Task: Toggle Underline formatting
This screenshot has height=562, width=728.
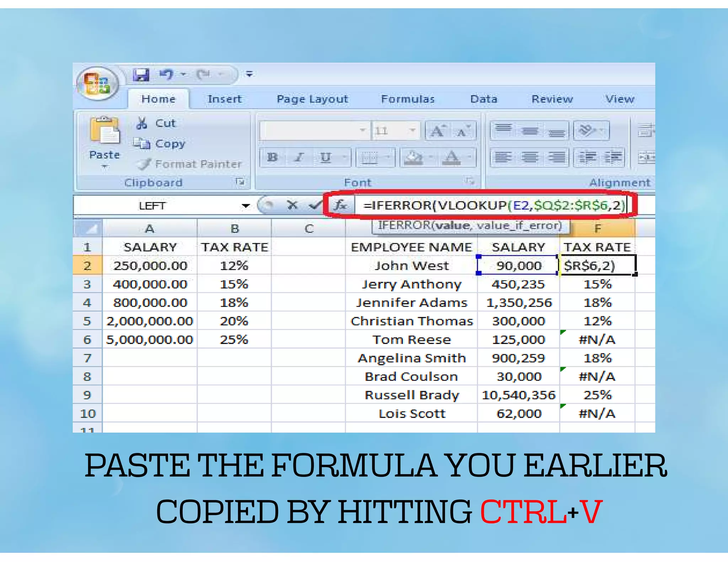Action: pyautogui.click(x=325, y=157)
